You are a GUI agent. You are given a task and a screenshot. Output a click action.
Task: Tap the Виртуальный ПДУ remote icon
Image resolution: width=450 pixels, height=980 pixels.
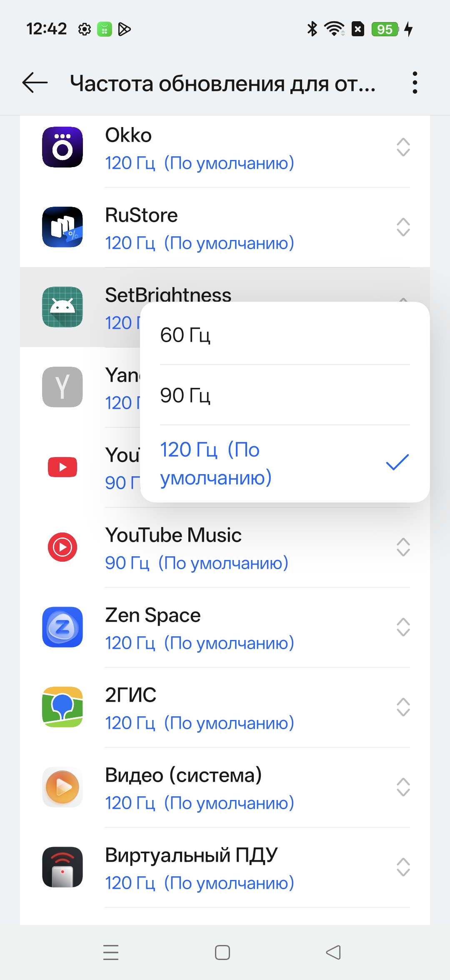coord(62,867)
